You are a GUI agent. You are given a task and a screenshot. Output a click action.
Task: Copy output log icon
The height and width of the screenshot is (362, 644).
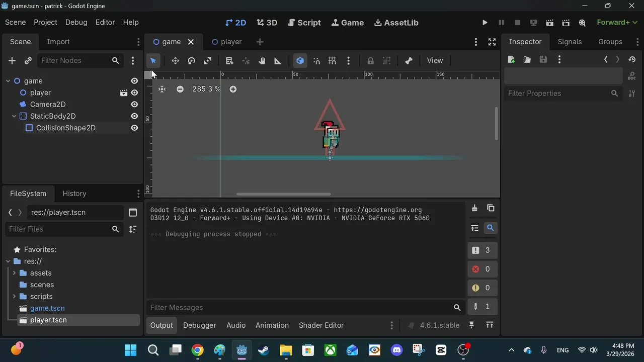tap(491, 208)
